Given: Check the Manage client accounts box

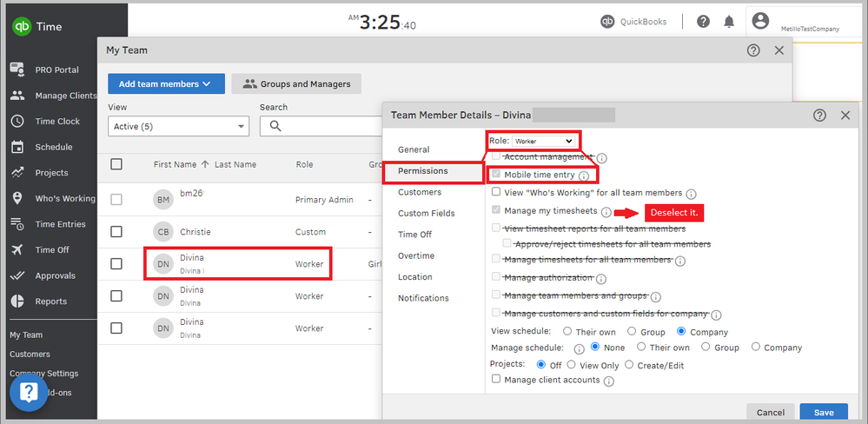Looking at the screenshot, I should pyautogui.click(x=496, y=380).
